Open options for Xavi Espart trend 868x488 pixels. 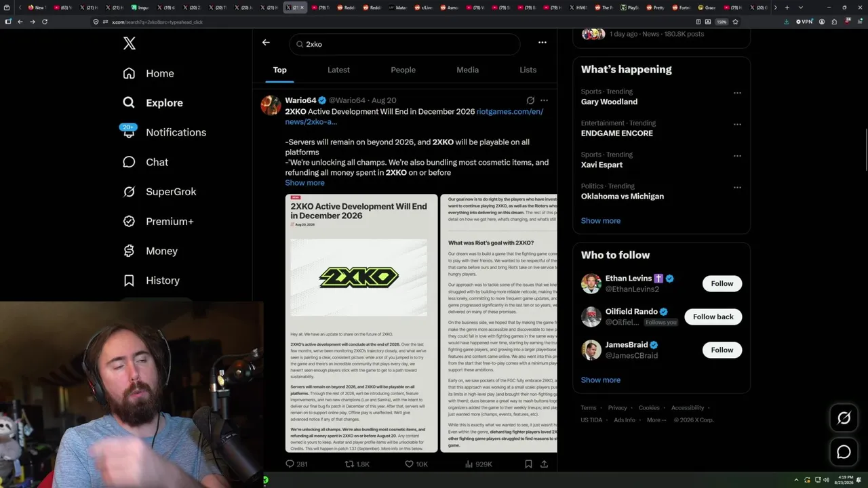737,156
